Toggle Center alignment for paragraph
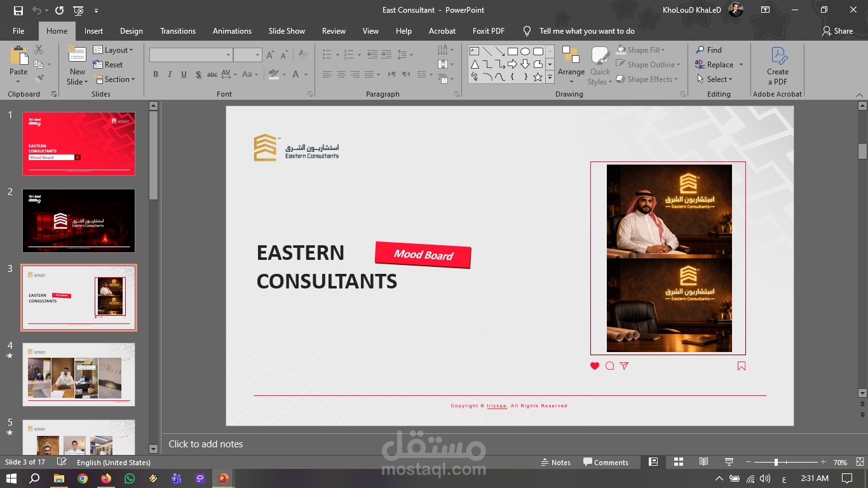Image resolution: width=868 pixels, height=488 pixels. click(341, 74)
